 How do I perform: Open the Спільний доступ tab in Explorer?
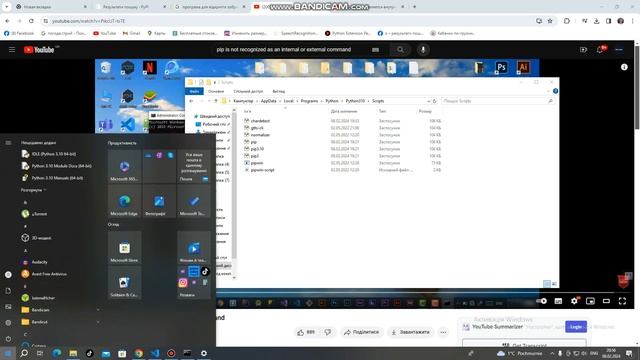[x=248, y=91]
